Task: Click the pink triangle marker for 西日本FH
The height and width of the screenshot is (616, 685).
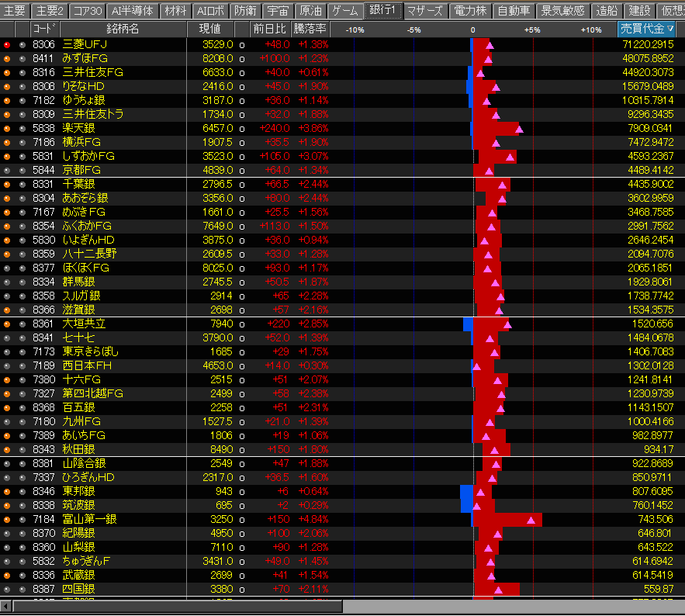Action: click(x=476, y=366)
